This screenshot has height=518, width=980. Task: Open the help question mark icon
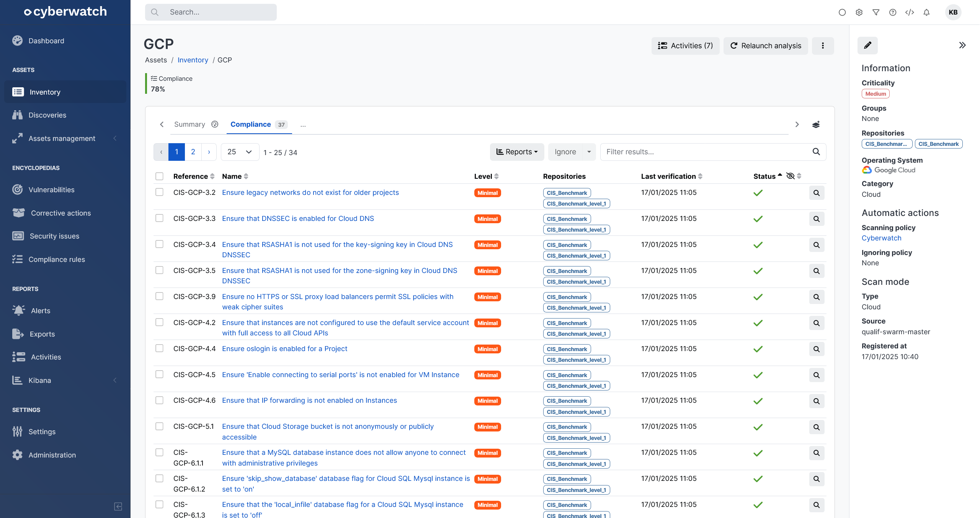(893, 12)
